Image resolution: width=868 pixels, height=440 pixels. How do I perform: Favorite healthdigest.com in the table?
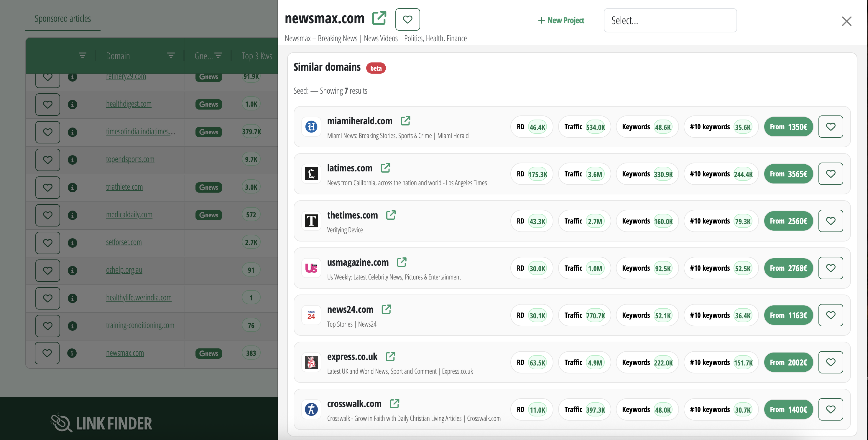[x=47, y=104]
